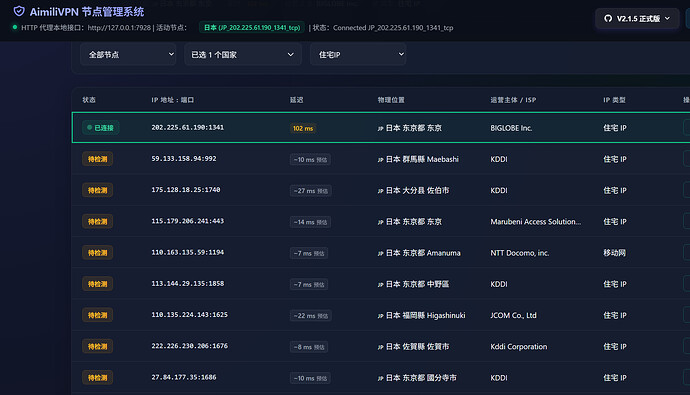Click location 日本 东京都 Amanuma
The width and height of the screenshot is (690, 395).
tap(419, 253)
